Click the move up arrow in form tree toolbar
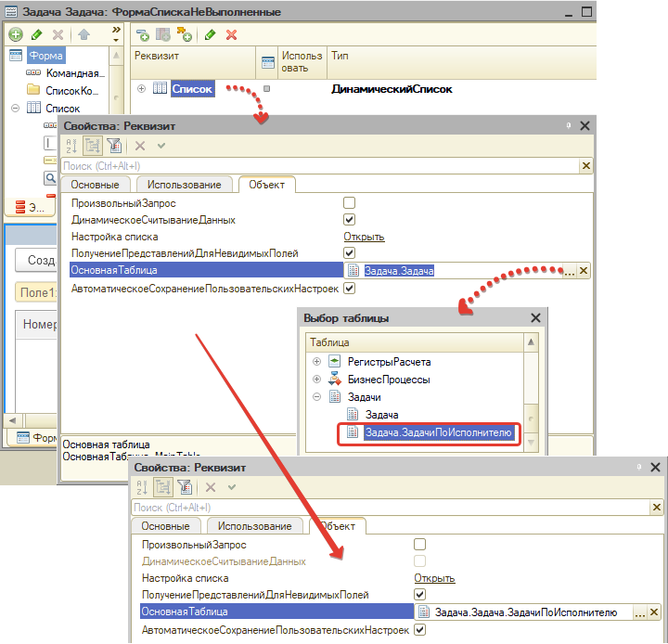668x644 pixels. 83,34
